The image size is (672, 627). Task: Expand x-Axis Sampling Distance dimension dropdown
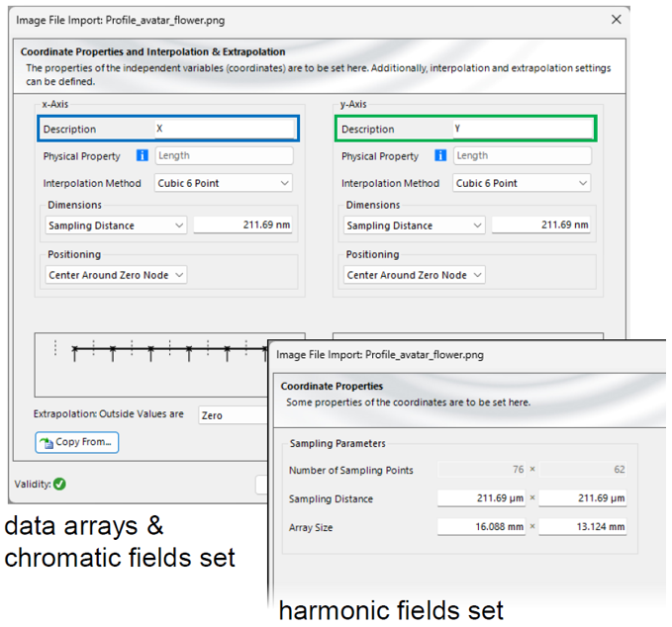tap(116, 225)
